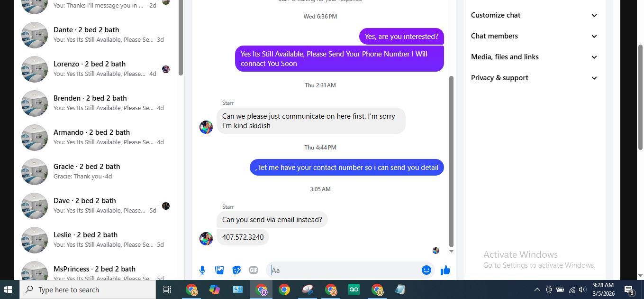Open the sticker picker icon
This screenshot has height=299, width=644.
pyautogui.click(x=236, y=270)
